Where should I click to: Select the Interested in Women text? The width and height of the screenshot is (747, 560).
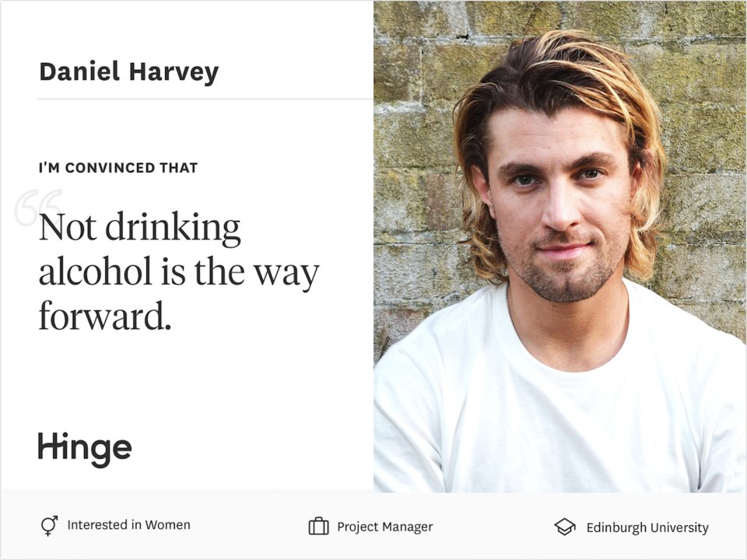coord(128,525)
